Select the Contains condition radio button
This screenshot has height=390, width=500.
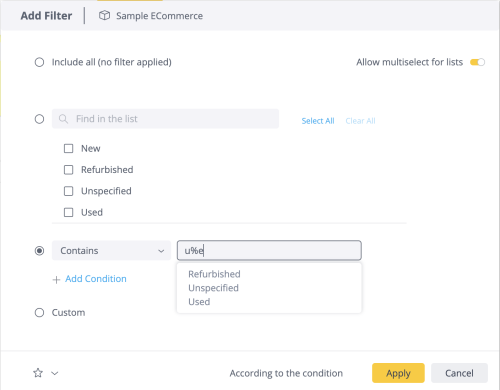pyautogui.click(x=39, y=250)
